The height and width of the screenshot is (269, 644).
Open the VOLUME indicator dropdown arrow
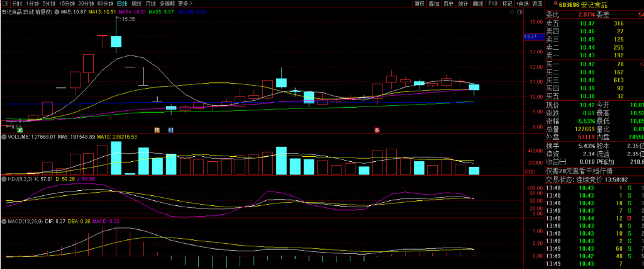tap(4, 135)
